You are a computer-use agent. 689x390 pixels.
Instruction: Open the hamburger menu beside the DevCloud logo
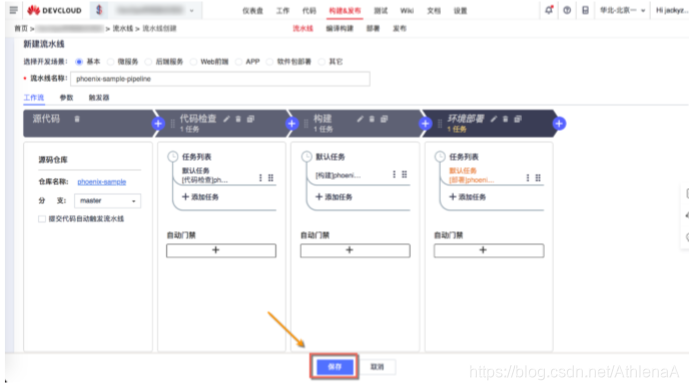click(x=14, y=10)
